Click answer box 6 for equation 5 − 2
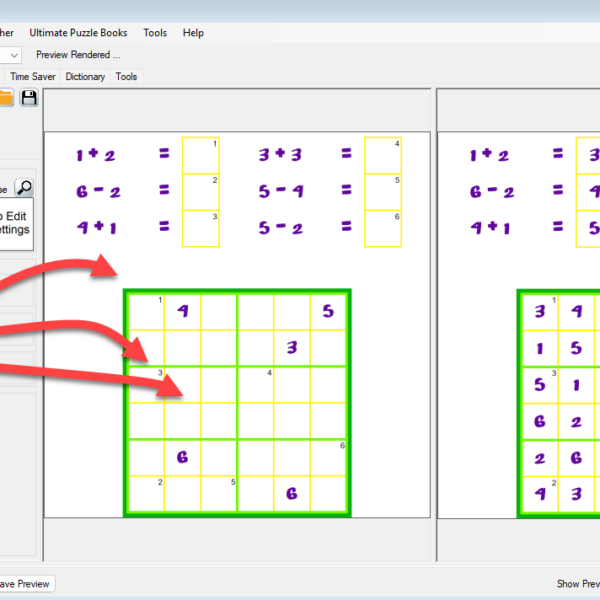Image resolution: width=600 pixels, height=600 pixels. (383, 228)
